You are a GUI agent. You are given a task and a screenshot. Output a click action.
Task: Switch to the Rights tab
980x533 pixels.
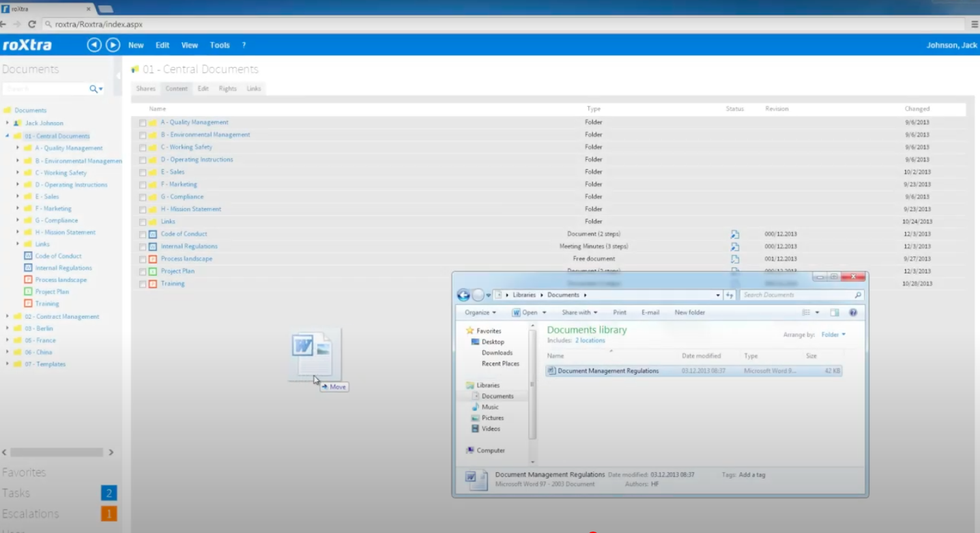pos(227,89)
